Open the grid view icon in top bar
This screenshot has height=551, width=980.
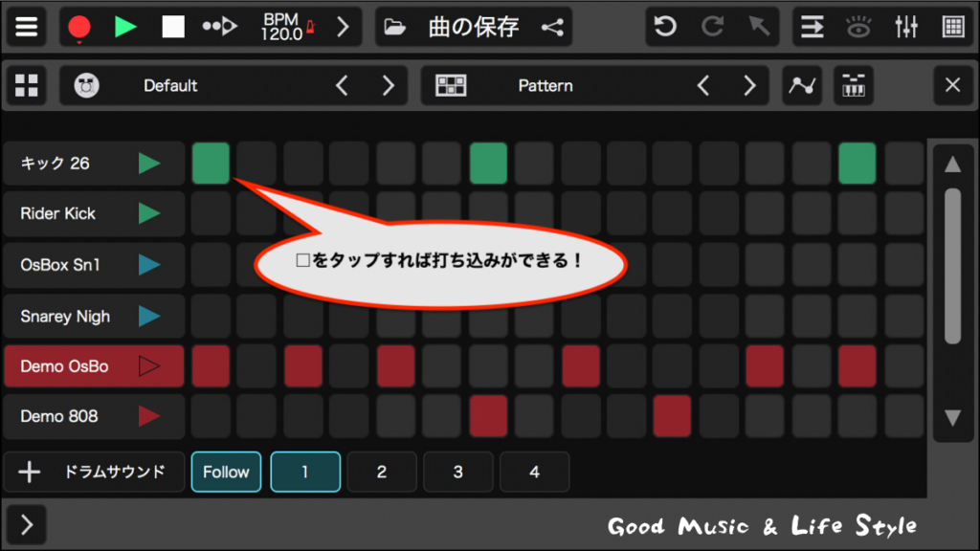[953, 27]
